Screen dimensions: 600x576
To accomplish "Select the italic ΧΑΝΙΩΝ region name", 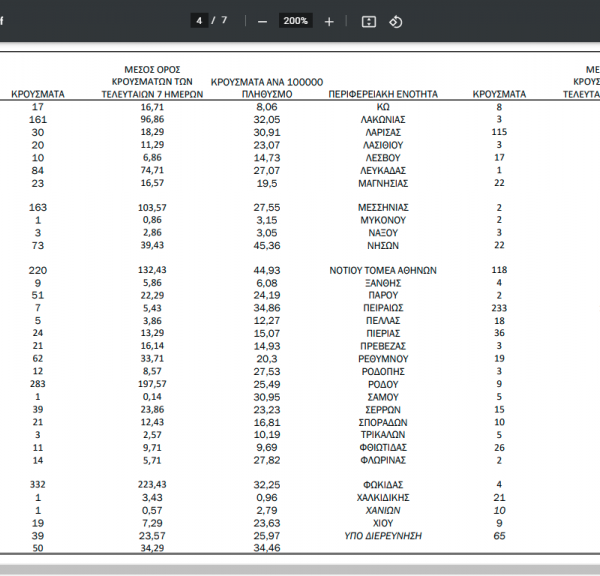I will click(383, 511).
